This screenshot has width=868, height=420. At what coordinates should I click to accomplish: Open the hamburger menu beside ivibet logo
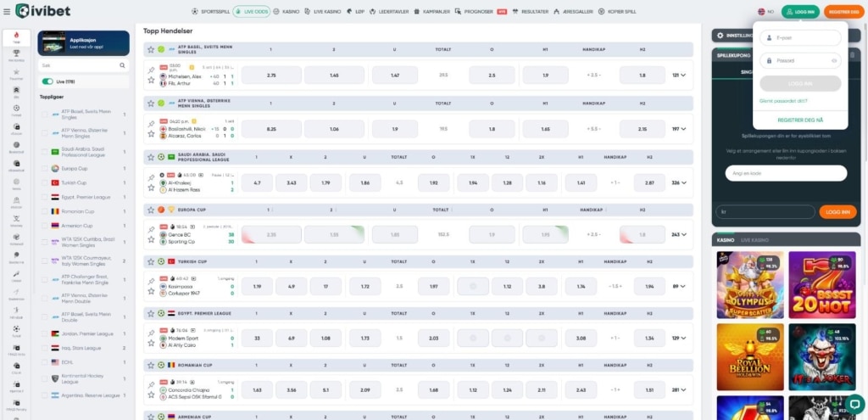7,11
